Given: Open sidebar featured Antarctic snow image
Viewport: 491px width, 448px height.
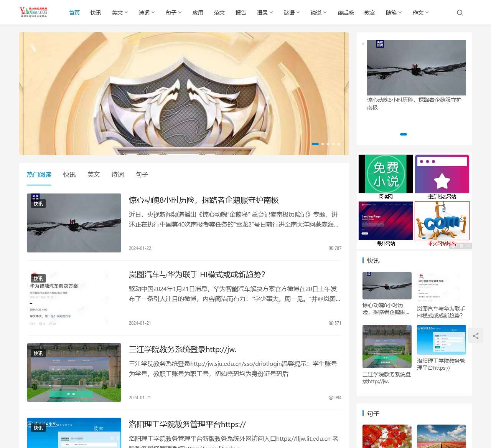Looking at the screenshot, I should pos(417,68).
